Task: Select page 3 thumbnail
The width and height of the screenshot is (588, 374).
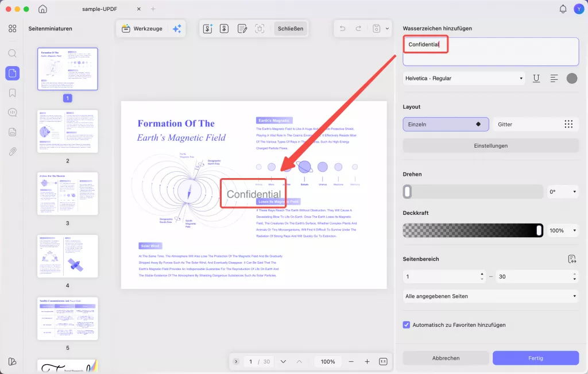Action: coord(68,194)
